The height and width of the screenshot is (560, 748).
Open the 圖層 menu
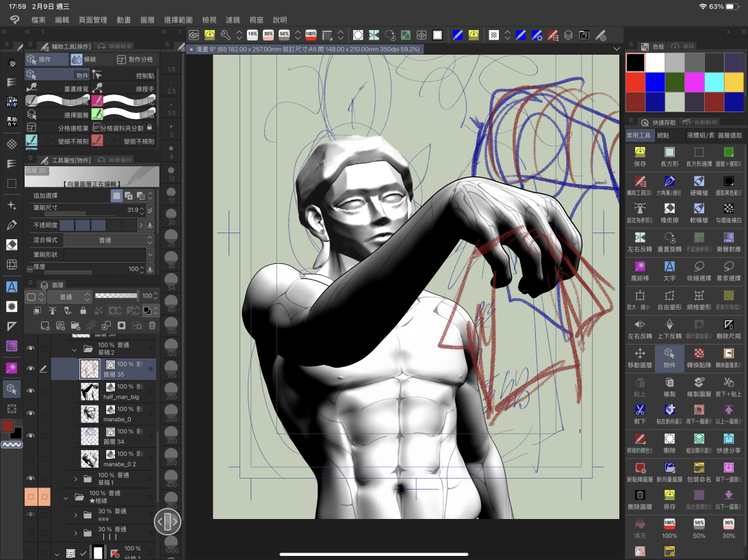[147, 20]
